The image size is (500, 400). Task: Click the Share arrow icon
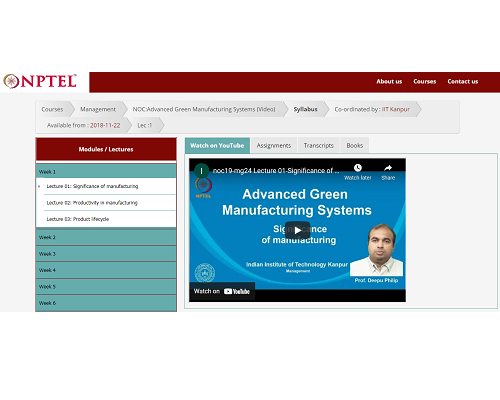coord(388,168)
